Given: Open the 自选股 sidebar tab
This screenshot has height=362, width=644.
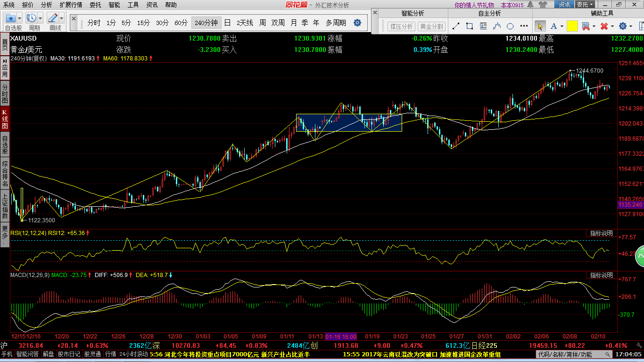Looking at the screenshot, I should [5, 145].
